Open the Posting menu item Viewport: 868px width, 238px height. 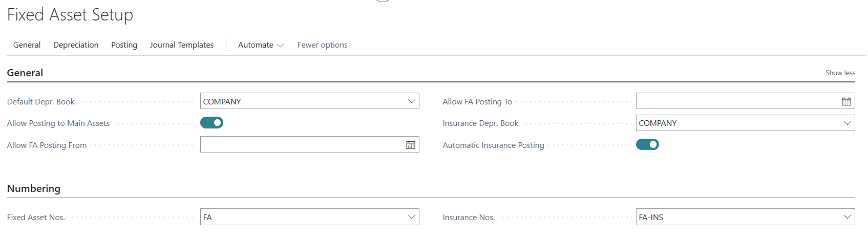(124, 45)
